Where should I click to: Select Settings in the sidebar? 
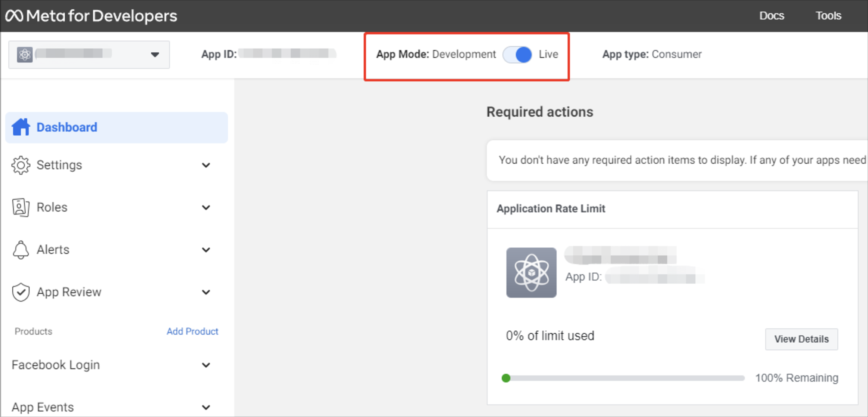point(117,165)
